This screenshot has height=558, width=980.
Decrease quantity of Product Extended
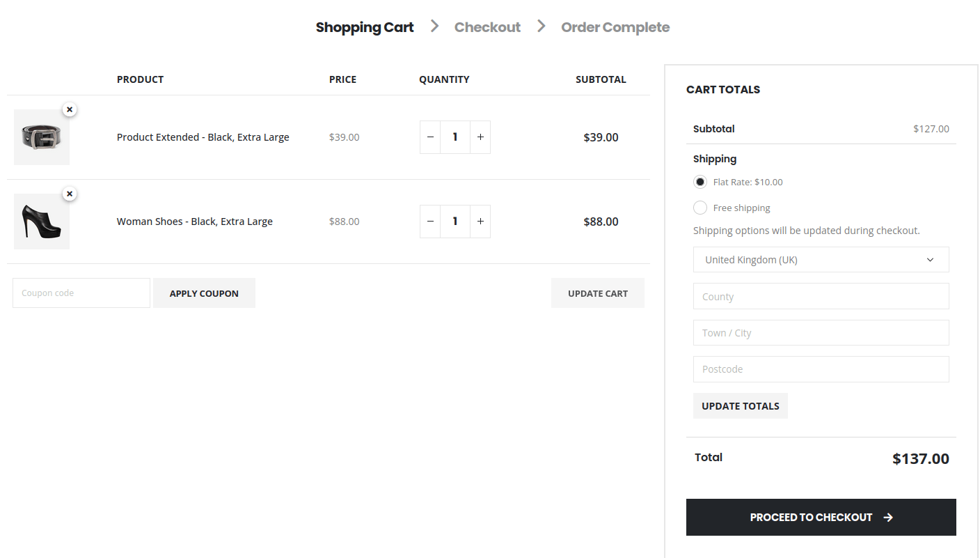pyautogui.click(x=429, y=137)
